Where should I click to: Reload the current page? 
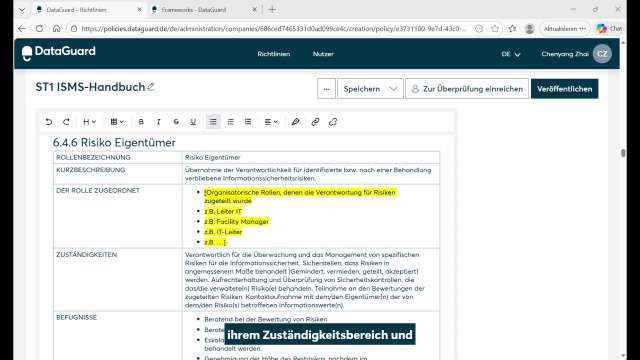click(x=39, y=29)
